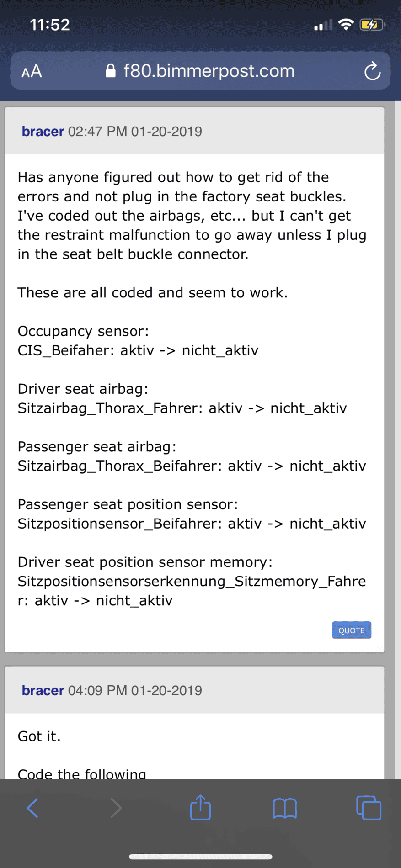Screen dimensions: 401x868
Task: Open the AA reader text size menu
Action: (32, 71)
